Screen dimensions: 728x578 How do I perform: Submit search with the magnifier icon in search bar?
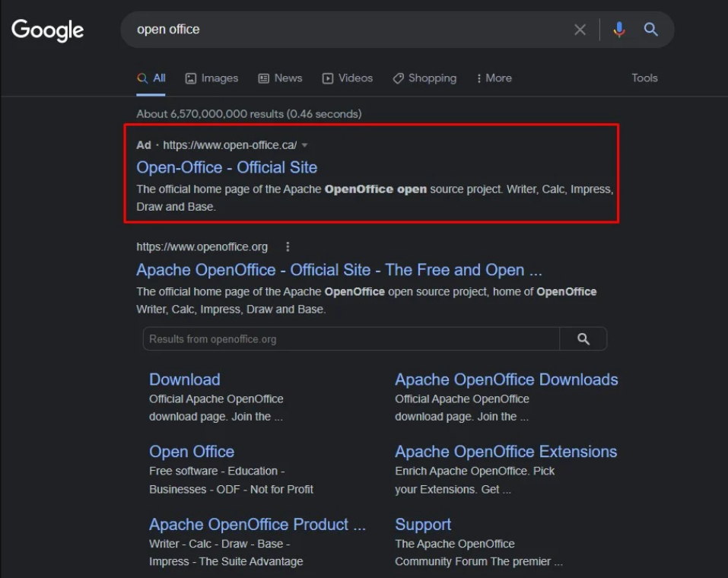point(651,30)
